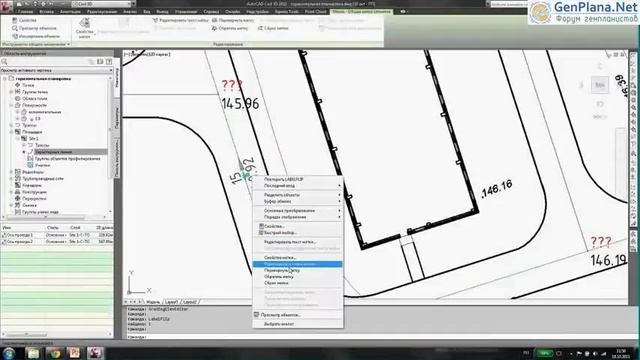Open the workspace selector dropdown Civil 3D

coord(103,4)
